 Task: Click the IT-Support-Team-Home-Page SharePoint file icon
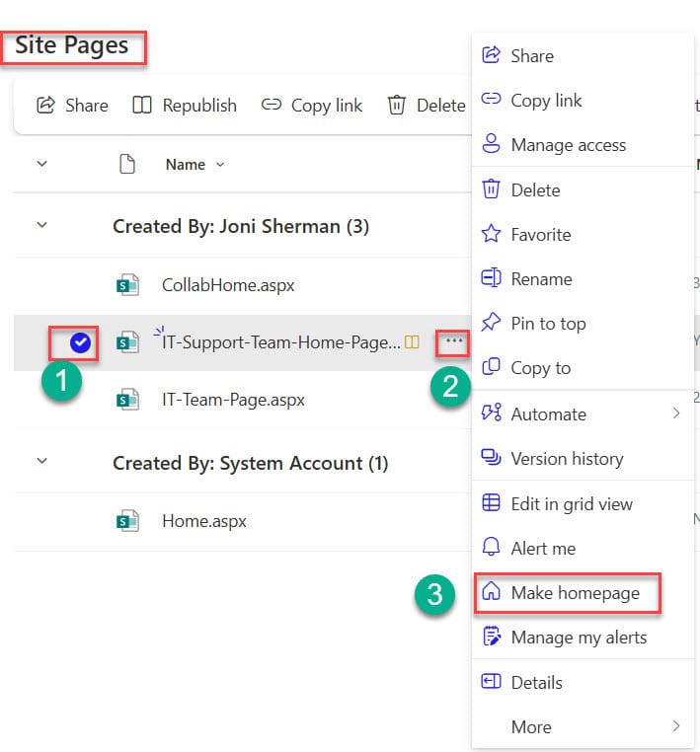(x=127, y=341)
